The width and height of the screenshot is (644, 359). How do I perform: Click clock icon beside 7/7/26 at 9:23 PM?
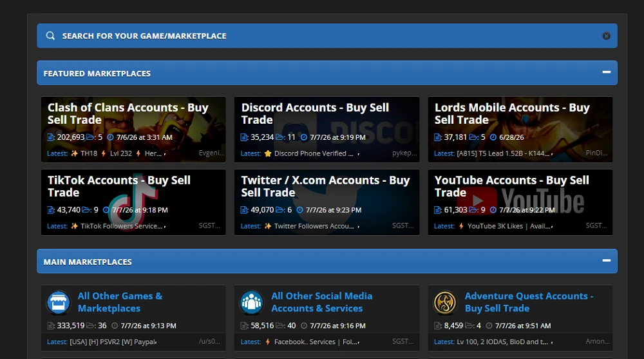point(300,210)
